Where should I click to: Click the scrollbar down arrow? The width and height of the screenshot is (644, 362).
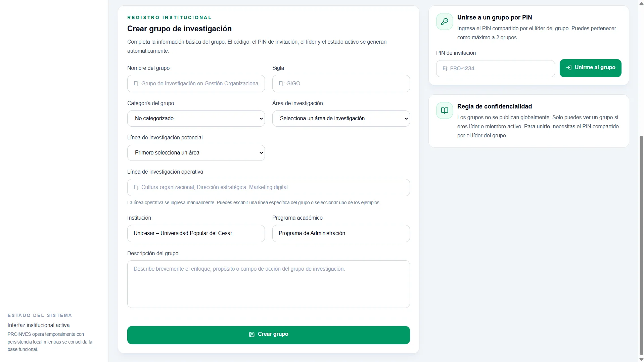(x=641, y=359)
